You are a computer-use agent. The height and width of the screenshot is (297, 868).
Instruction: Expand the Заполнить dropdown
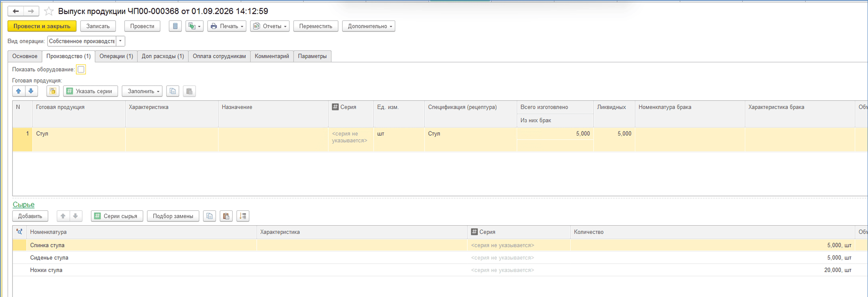pos(142,91)
